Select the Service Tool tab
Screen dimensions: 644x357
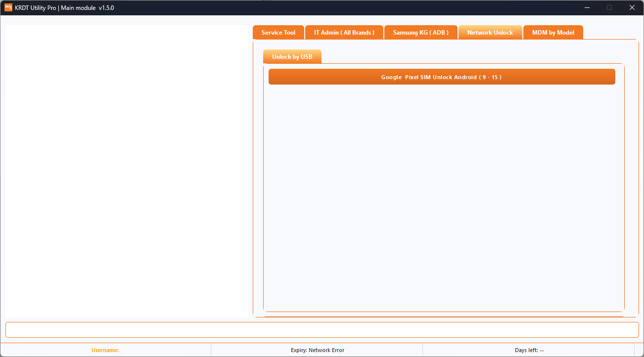click(278, 32)
